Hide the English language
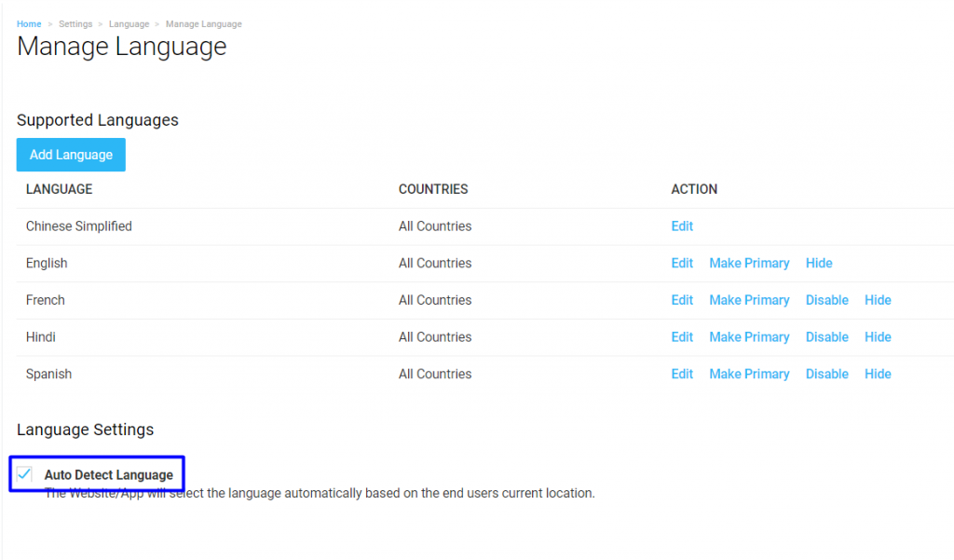Screen dimensions: 954x560 point(818,263)
